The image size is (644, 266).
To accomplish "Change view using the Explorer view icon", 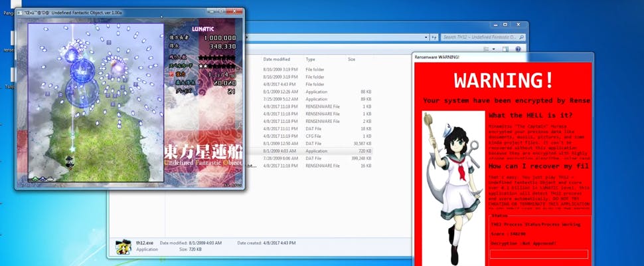I will (486, 49).
